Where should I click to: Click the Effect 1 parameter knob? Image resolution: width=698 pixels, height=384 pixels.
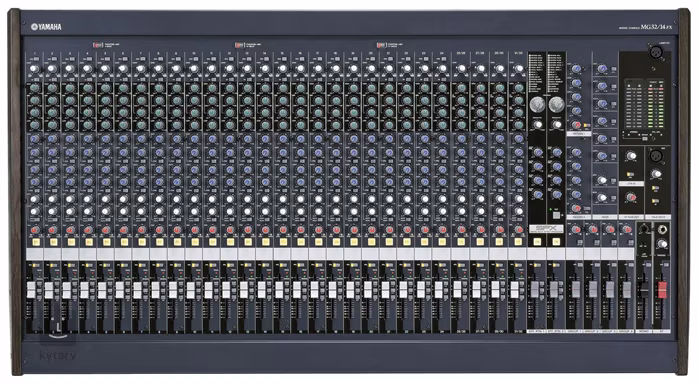(x=538, y=125)
